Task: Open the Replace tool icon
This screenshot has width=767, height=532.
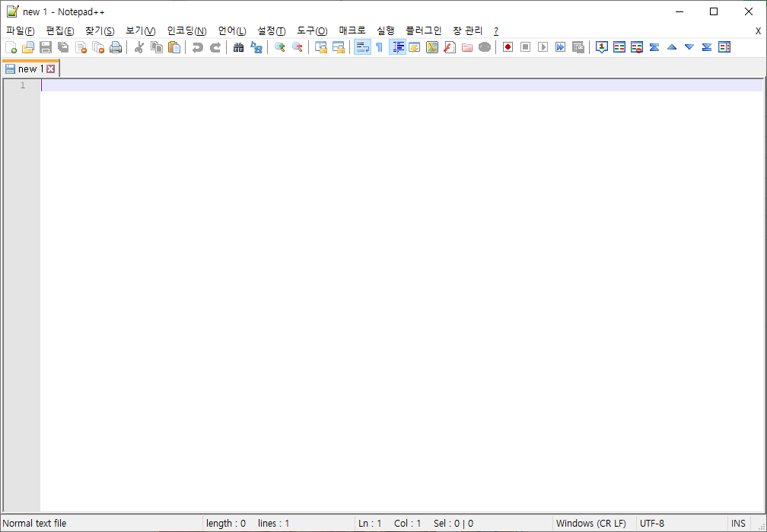Action: click(256, 47)
